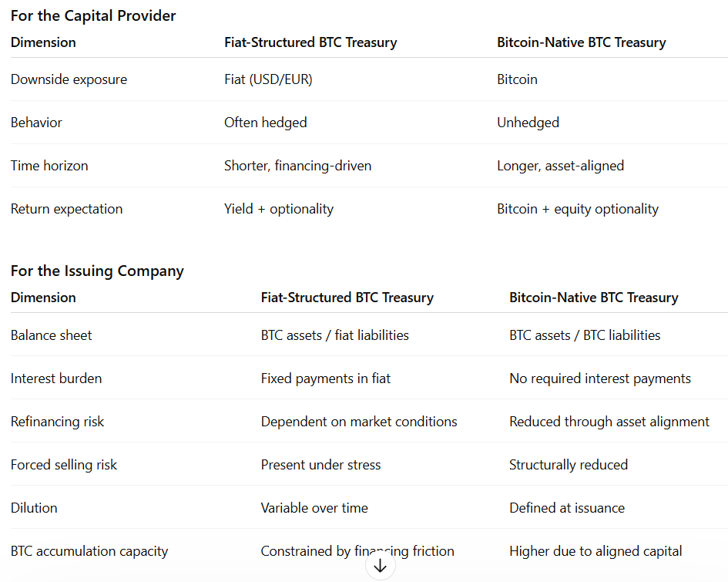Screen dimensions: 728x582
Task: Click the 'Downside exposure' row label
Action: pos(69,79)
